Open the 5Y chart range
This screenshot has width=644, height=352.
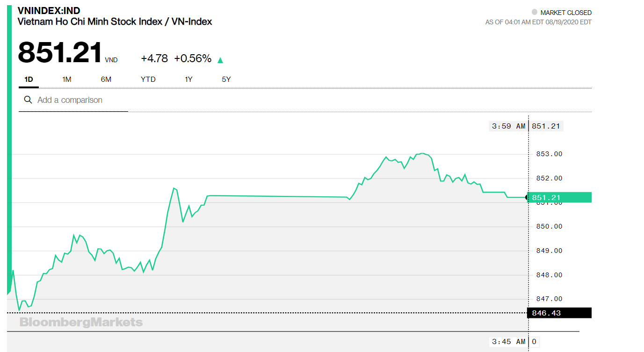point(226,79)
